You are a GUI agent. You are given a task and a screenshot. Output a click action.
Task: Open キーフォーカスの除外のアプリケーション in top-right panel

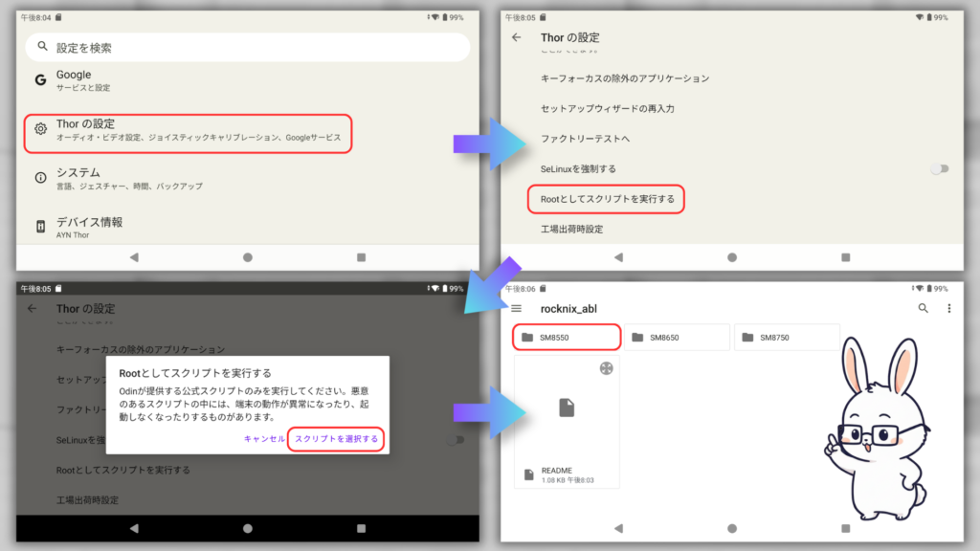pyautogui.click(x=625, y=78)
